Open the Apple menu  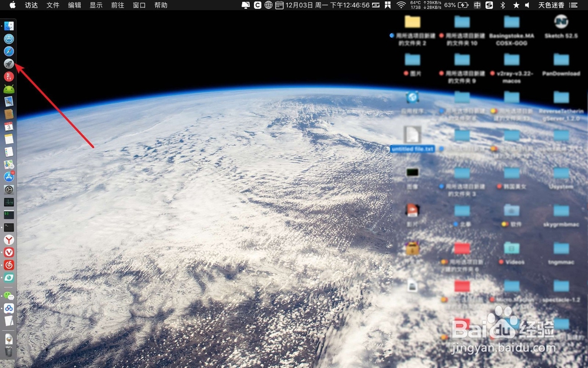click(12, 5)
